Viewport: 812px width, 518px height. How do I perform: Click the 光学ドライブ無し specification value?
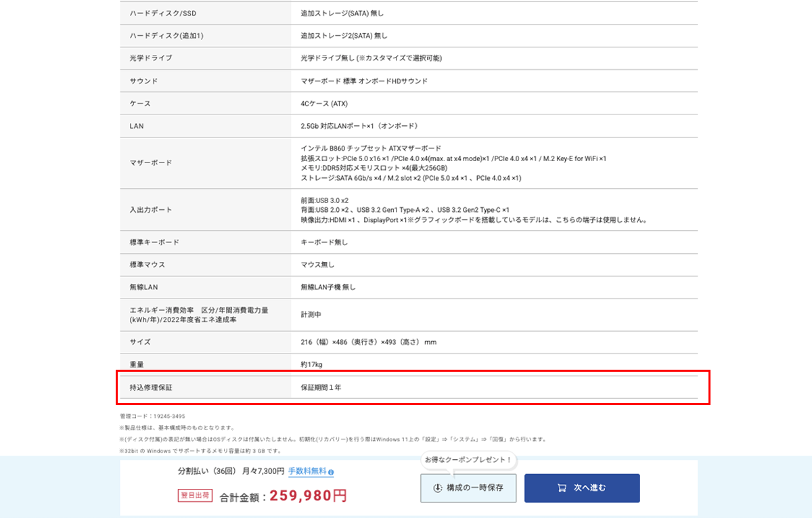click(x=371, y=58)
